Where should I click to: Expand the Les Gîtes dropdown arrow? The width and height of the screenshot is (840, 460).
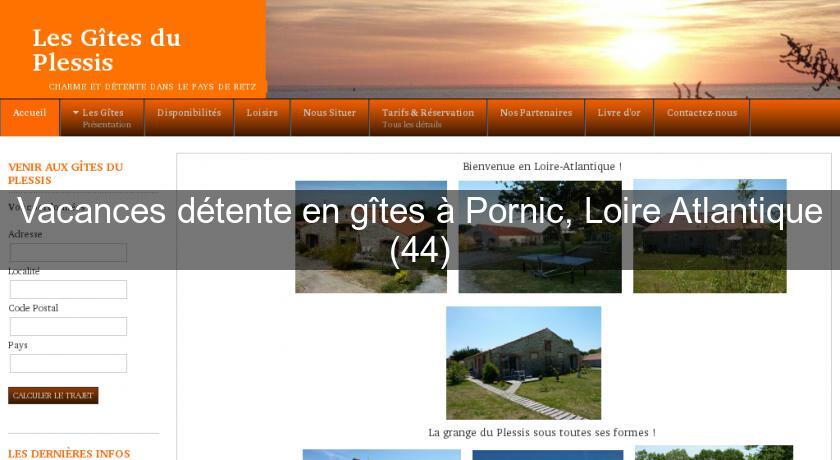(76, 112)
